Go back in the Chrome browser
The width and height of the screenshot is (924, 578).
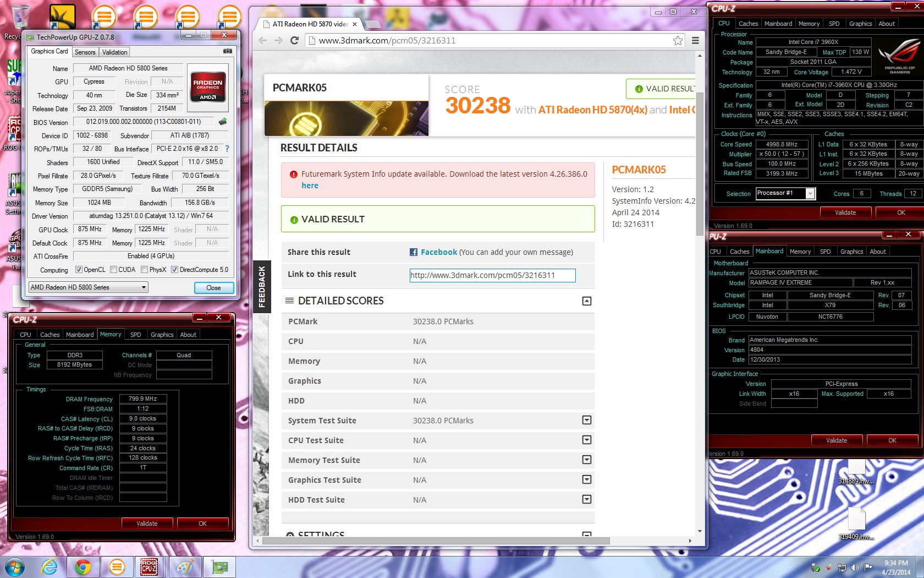point(262,40)
